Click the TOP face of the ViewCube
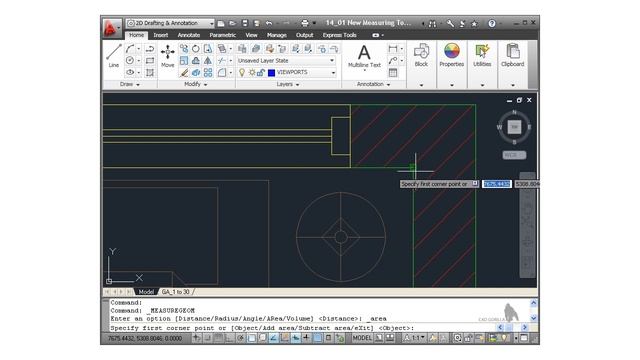The height and width of the screenshot is (360, 640). (x=514, y=127)
